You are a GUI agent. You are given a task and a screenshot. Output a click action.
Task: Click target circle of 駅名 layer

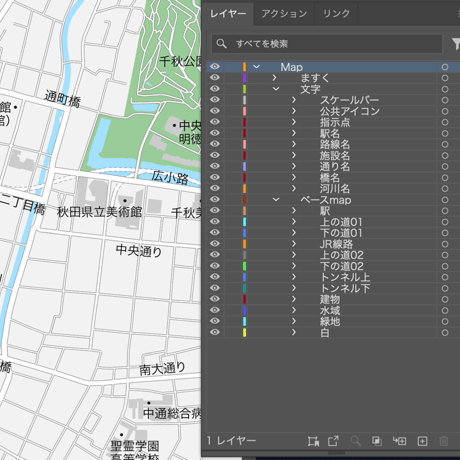(445, 133)
